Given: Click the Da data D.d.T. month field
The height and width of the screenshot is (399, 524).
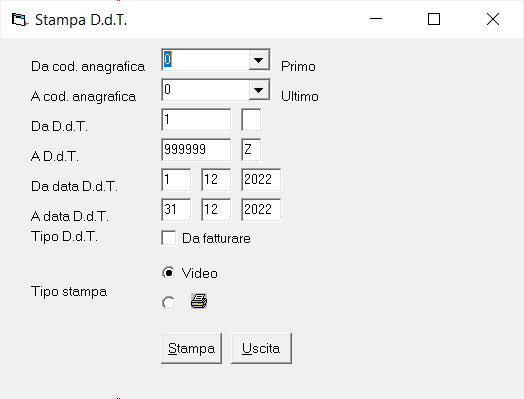Looking at the screenshot, I should click(216, 180).
